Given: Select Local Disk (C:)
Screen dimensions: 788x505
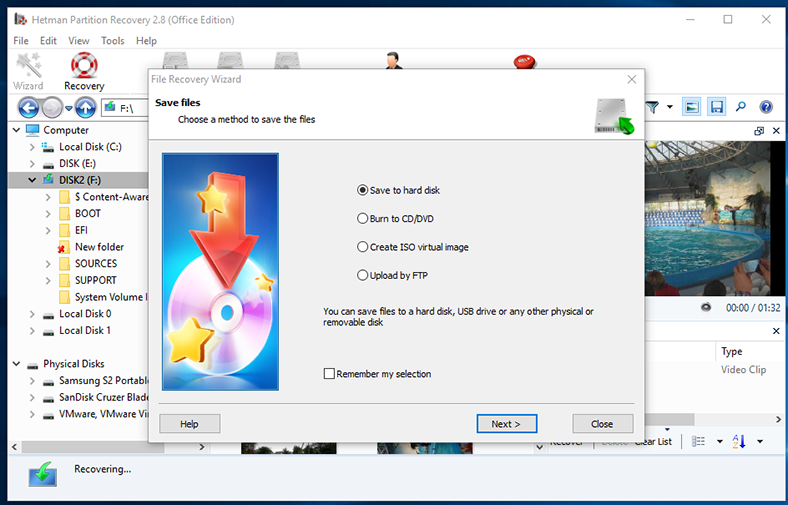Looking at the screenshot, I should [82, 147].
